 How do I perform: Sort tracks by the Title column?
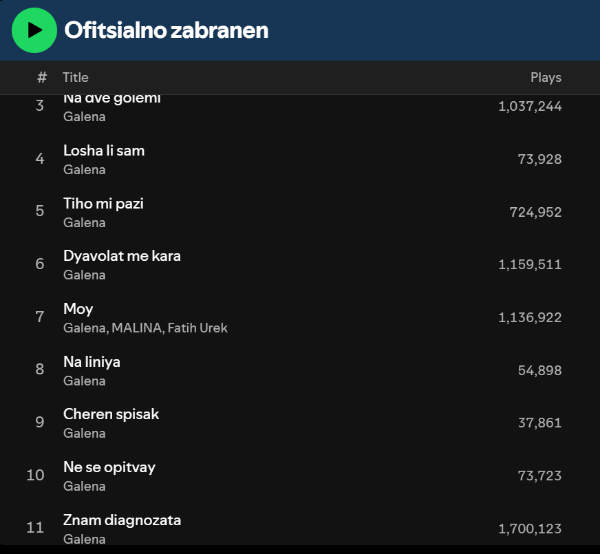76,77
